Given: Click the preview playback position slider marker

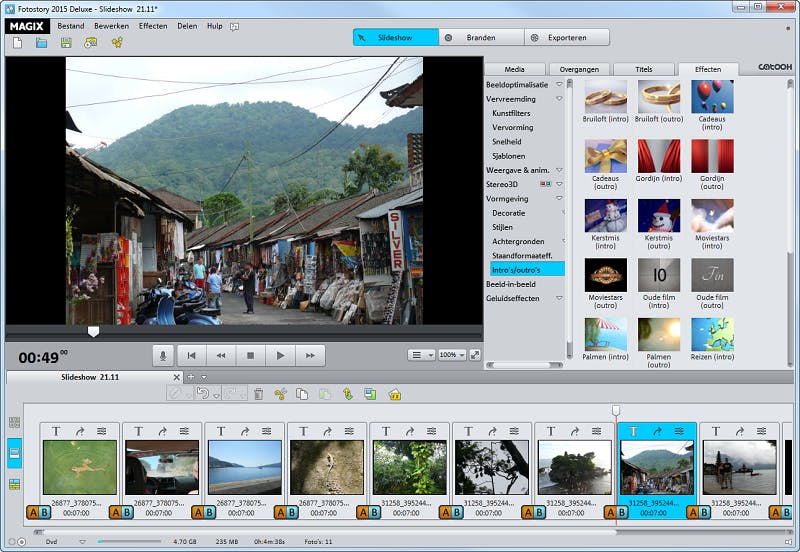Looking at the screenshot, I should point(93,331).
